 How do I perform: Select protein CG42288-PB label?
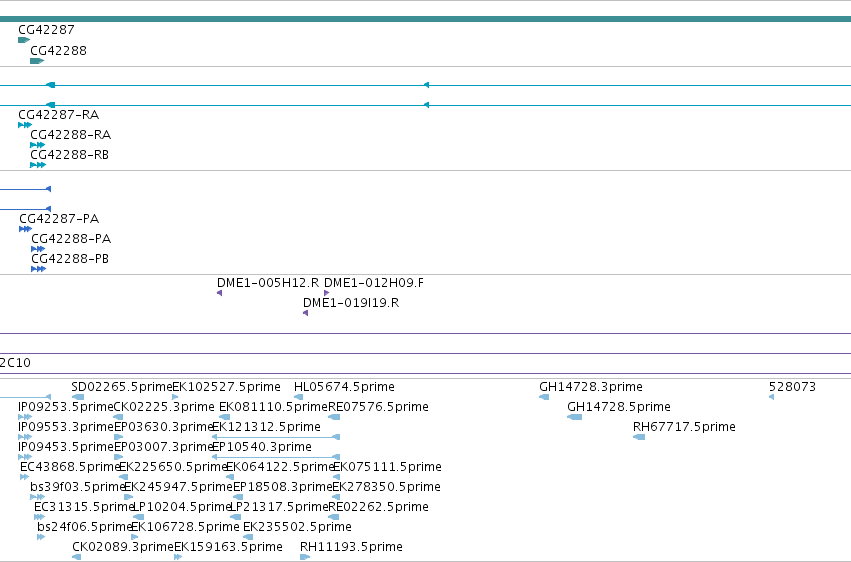pos(70,259)
